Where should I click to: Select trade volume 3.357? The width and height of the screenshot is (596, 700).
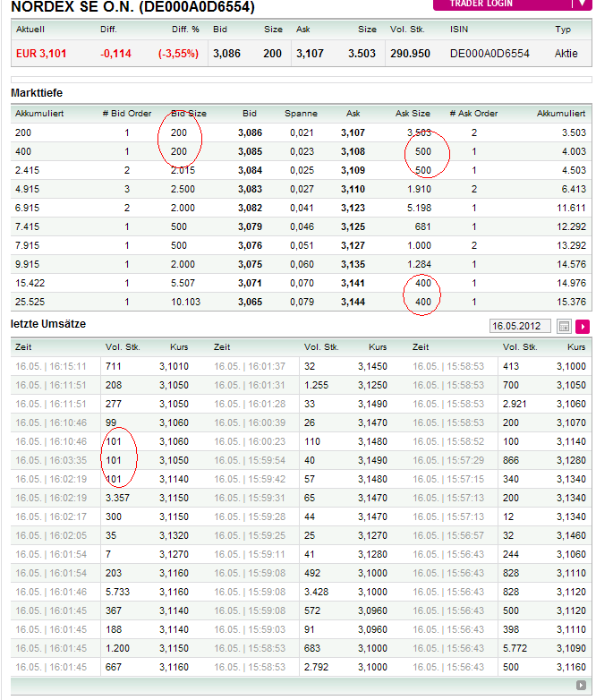pyautogui.click(x=117, y=498)
